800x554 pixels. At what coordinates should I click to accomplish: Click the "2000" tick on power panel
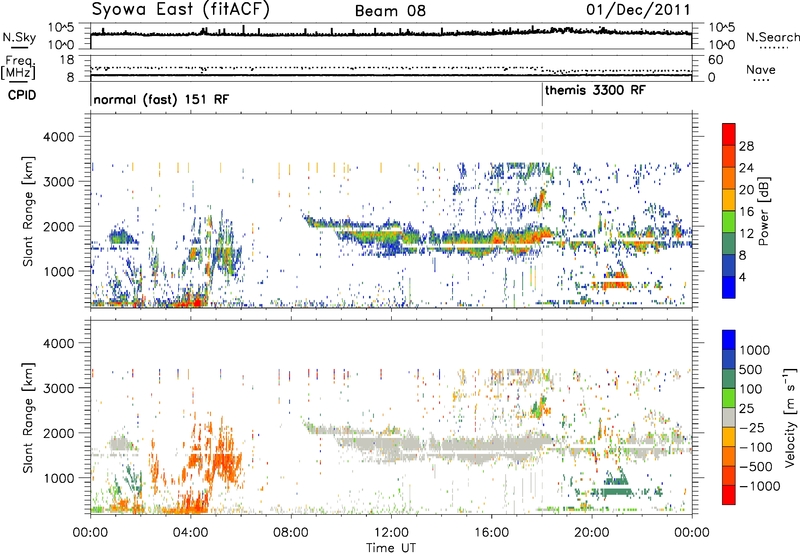pyautogui.click(x=59, y=226)
